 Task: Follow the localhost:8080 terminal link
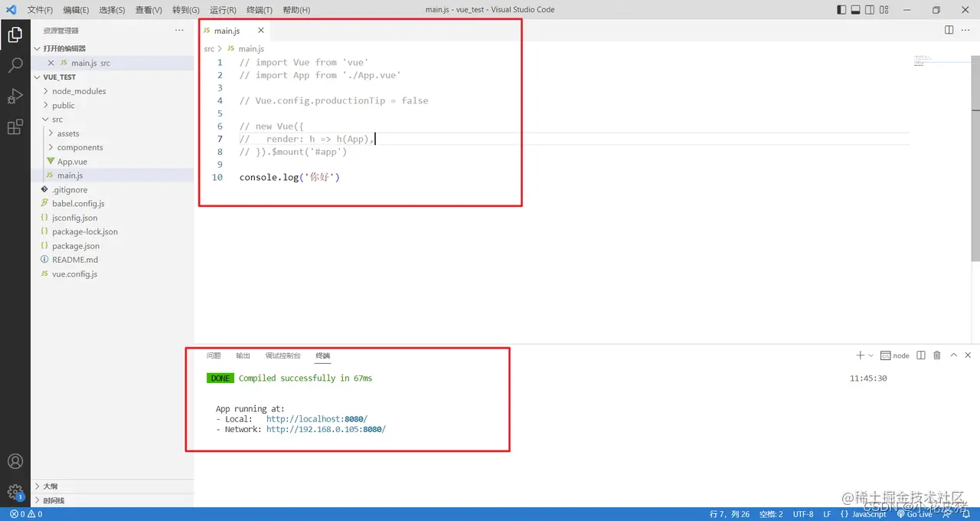(317, 419)
